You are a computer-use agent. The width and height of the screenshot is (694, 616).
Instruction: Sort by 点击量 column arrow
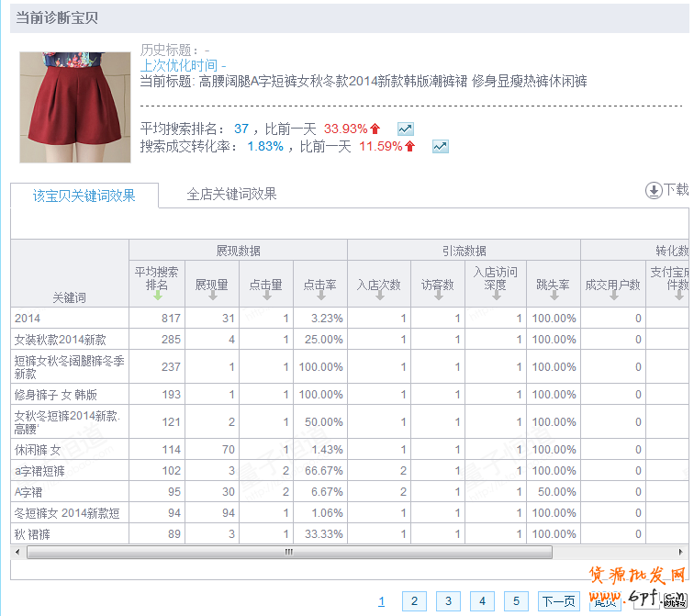pyautogui.click(x=266, y=297)
